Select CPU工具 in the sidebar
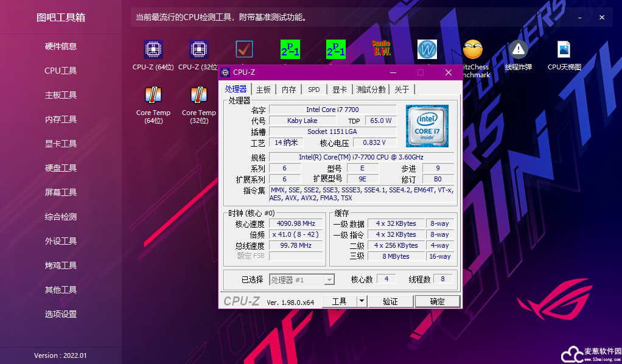The height and width of the screenshot is (364, 622). click(61, 71)
